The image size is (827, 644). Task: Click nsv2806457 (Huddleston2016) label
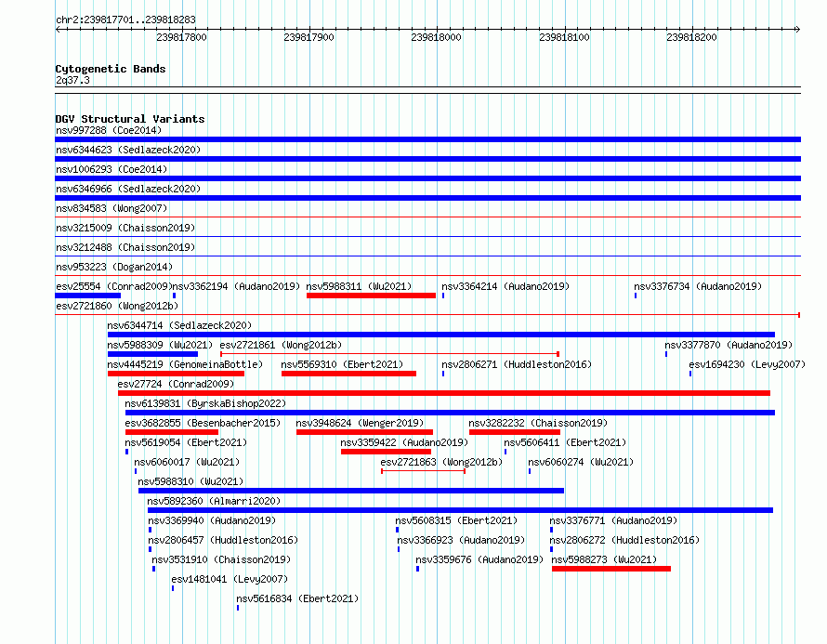click(223, 540)
